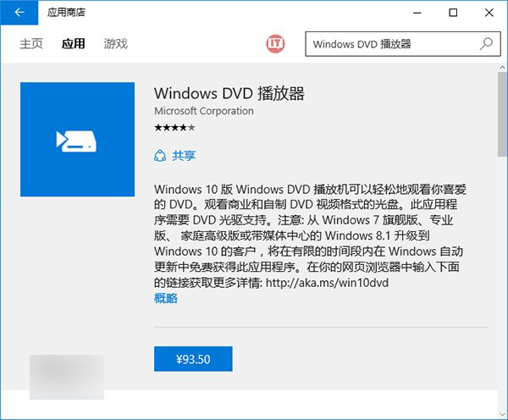The width and height of the screenshot is (508, 420).
Task: Open the Microsoft Corporation publisher link
Action: [203, 111]
